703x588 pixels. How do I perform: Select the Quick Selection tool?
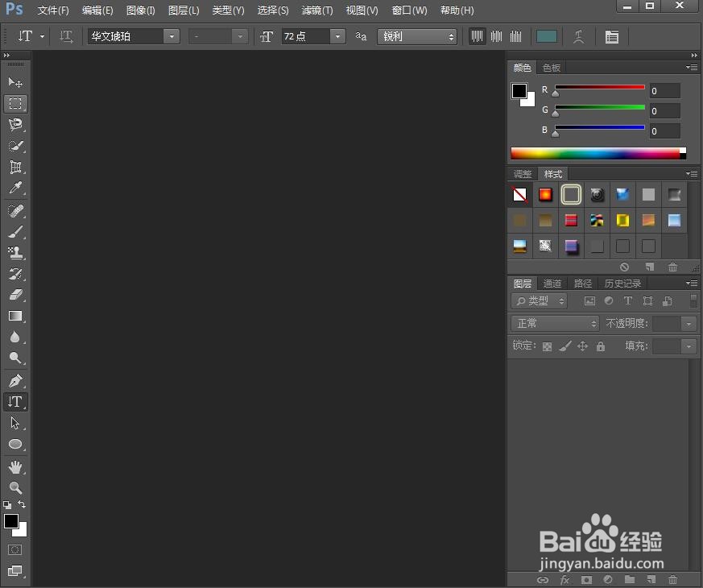point(15,146)
